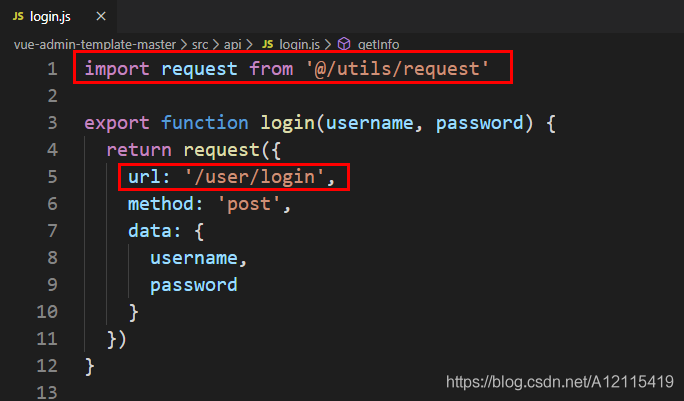Viewport: 684px width, 401px height.
Task: Select the getInfo breadcrumb symbol
Action: tap(378, 45)
